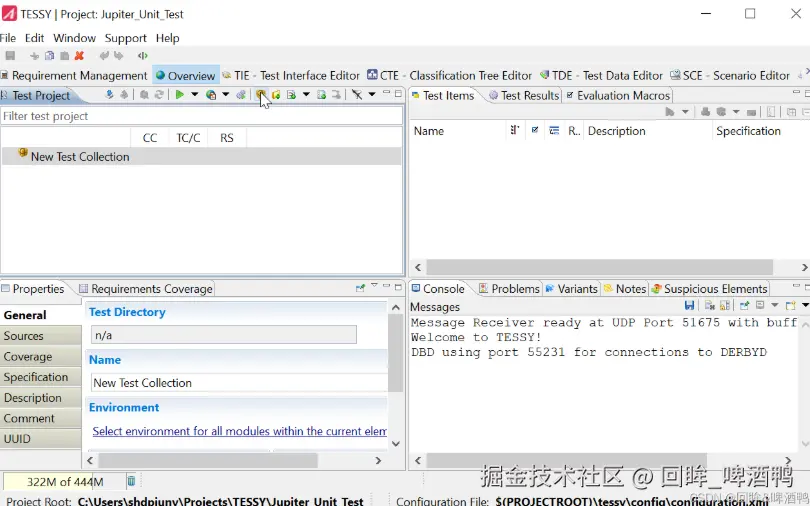Click Test Items horizontal scrollbar thumb
810x506 pixels.
pos(599,267)
